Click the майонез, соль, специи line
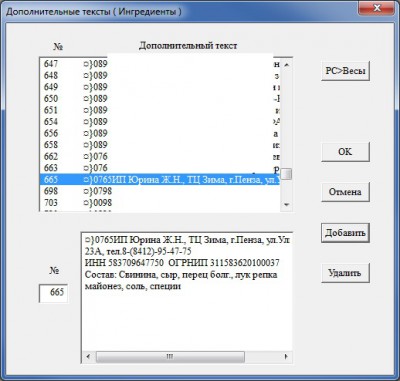 [133, 286]
